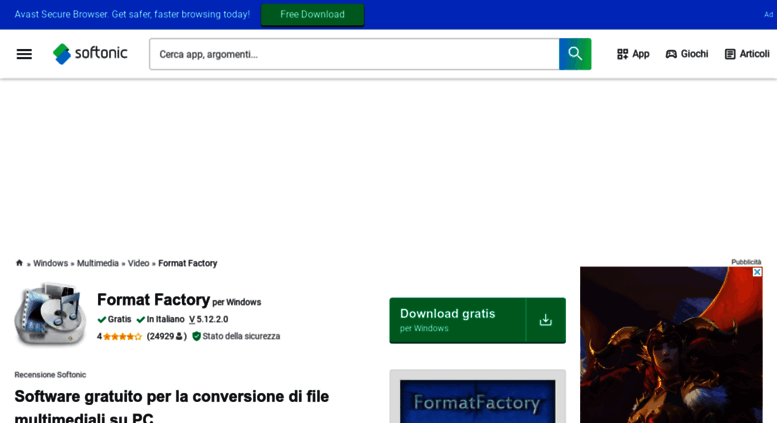Open the hamburger menu
The image size is (777, 423).
coord(24,54)
